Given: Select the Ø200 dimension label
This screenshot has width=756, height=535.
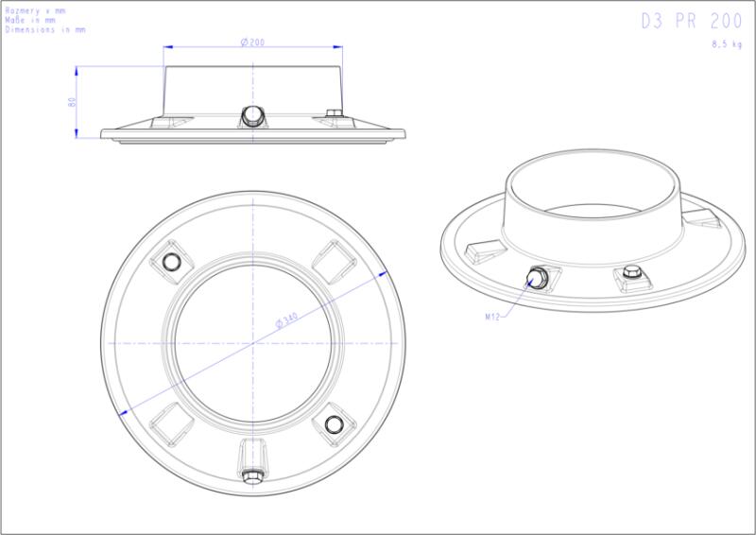Looking at the screenshot, I should pyautogui.click(x=252, y=42).
